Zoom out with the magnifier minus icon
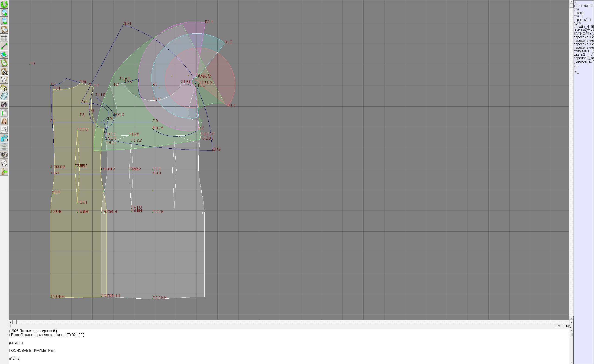 [x=4, y=21]
